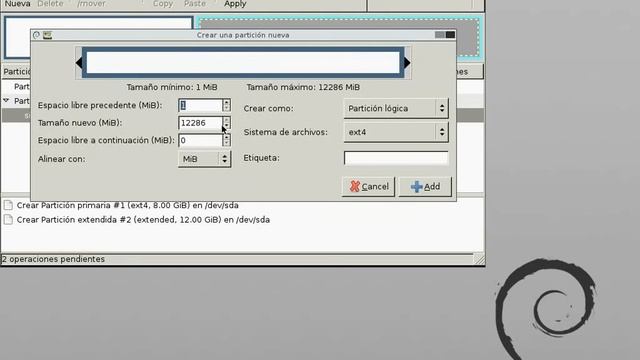Viewport: 640px width, 360px height.
Task: Open the 'Crear como' dropdown
Action: pos(396,108)
